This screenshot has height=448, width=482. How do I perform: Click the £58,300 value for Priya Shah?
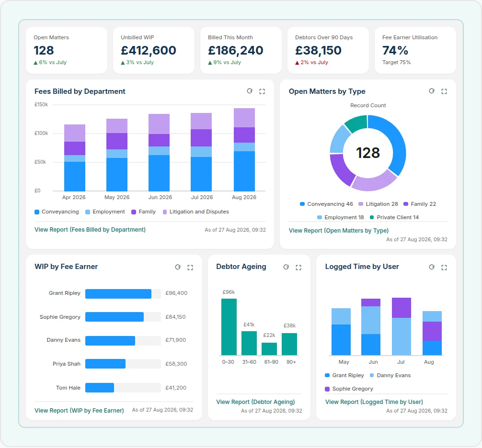(x=176, y=364)
